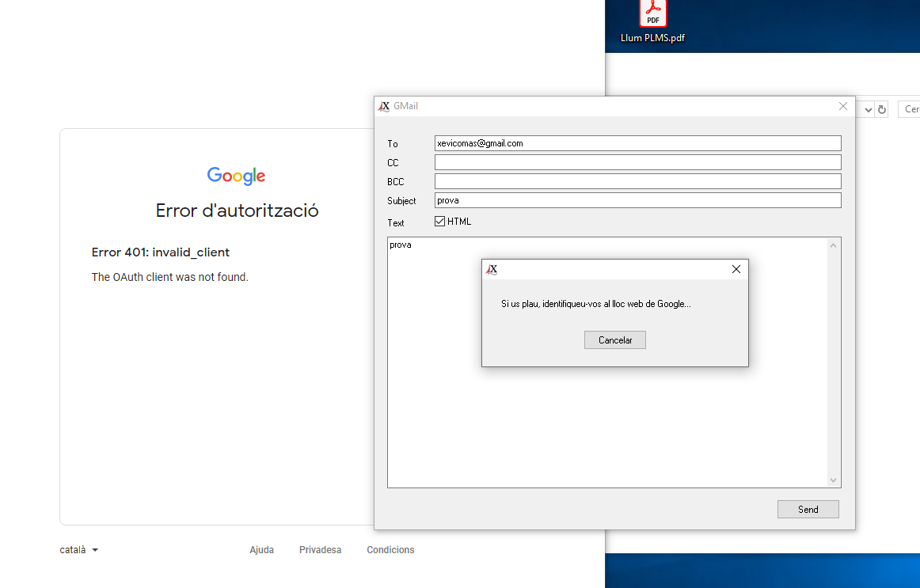920x588 pixels.
Task: Open the català language dropdown
Action: click(78, 550)
